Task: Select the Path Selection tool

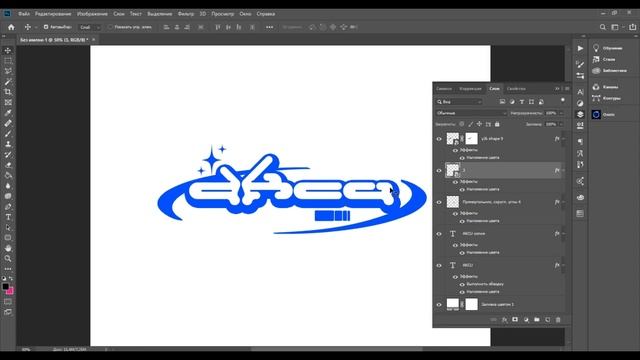Action: coord(8,227)
